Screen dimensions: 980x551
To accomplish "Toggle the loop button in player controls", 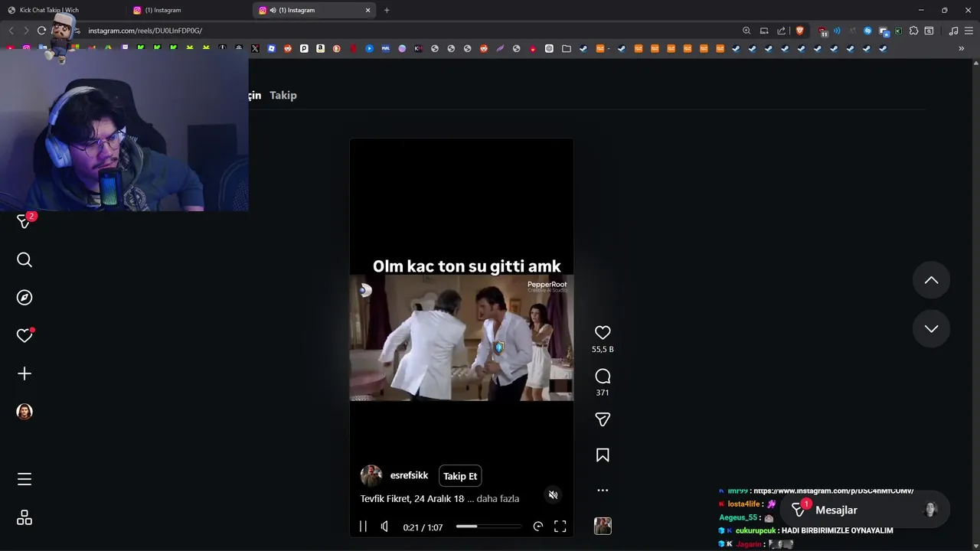I will (538, 527).
